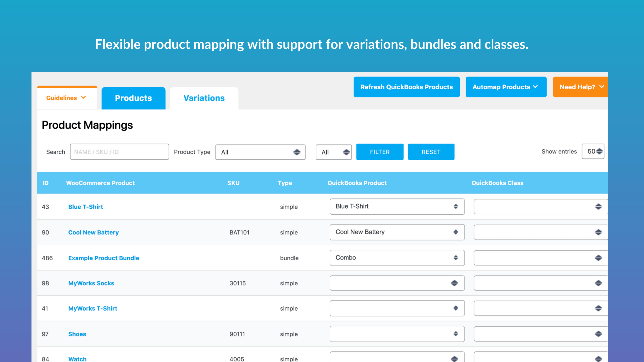Change Cool New Battery QuickBooks product

[397, 232]
